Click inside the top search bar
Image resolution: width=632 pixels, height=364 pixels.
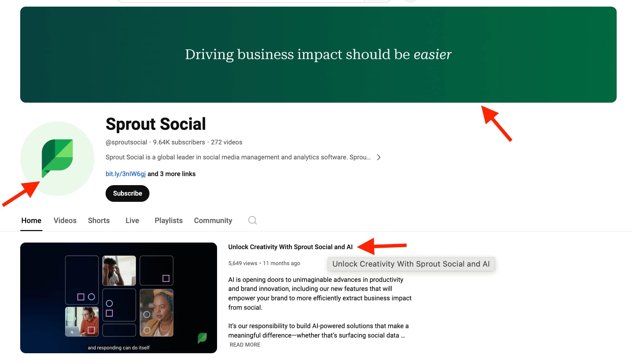240,1
